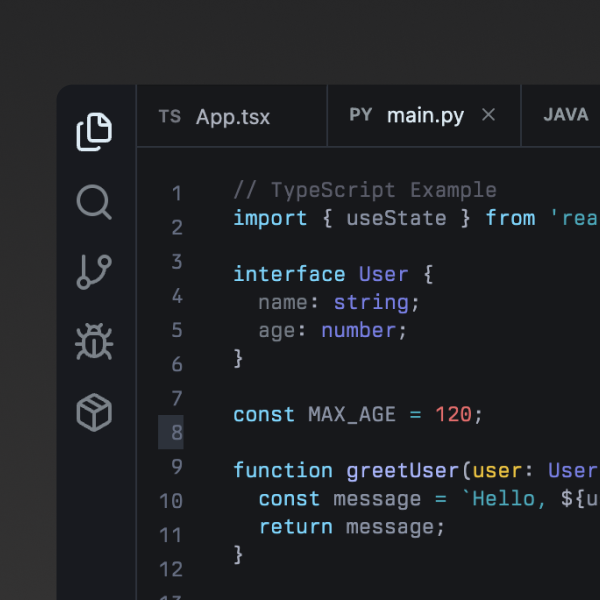Open the Search magnifier in activity bar
Screen dimensions: 600x600
coord(94,202)
